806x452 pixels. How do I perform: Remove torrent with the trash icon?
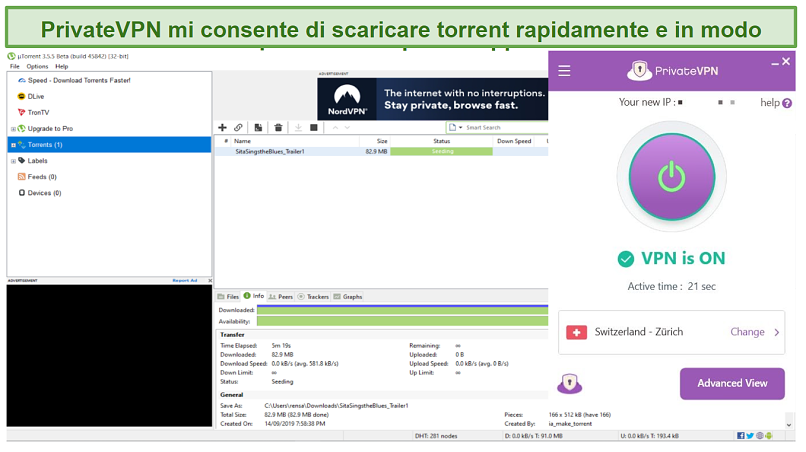point(278,128)
